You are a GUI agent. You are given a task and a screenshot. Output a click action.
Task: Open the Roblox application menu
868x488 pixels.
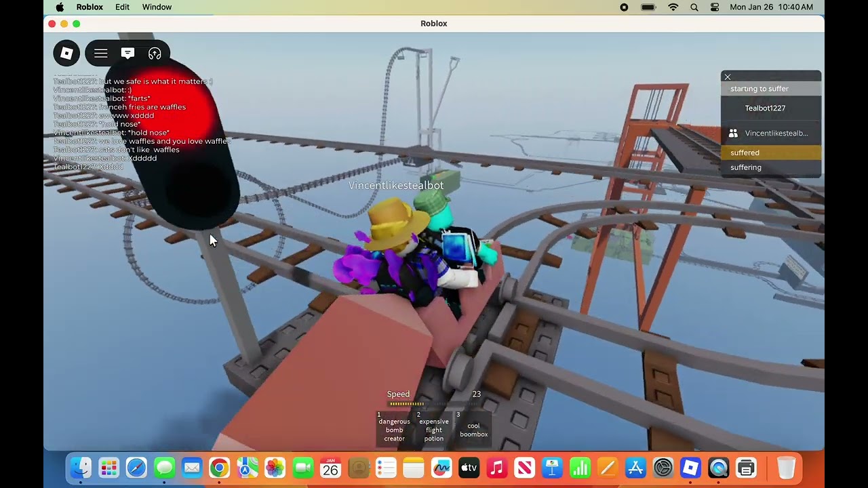(90, 7)
